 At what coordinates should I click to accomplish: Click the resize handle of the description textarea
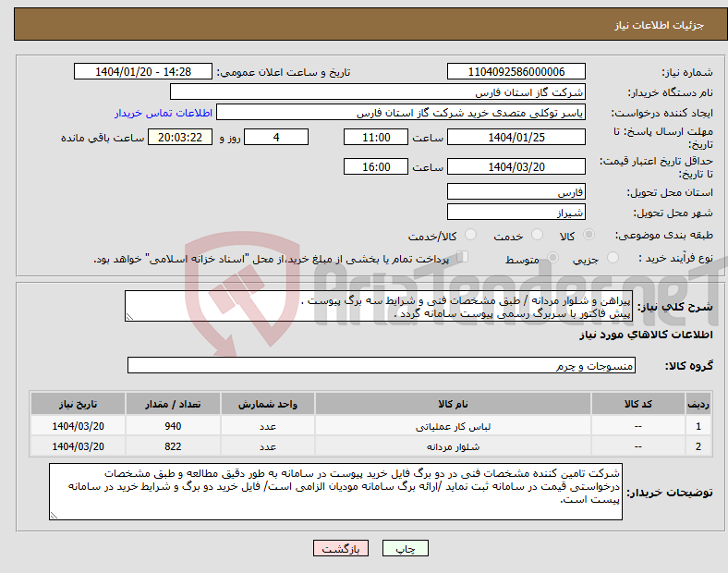click(129, 317)
